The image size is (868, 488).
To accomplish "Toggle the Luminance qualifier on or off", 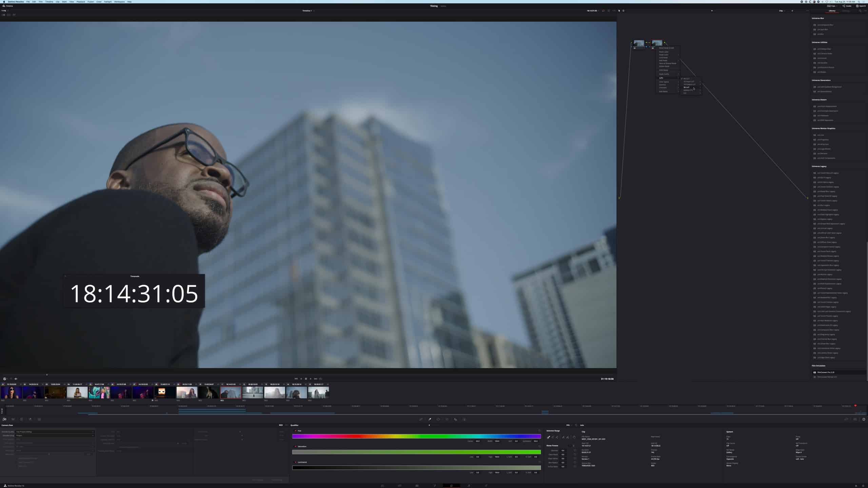I will [x=295, y=462].
